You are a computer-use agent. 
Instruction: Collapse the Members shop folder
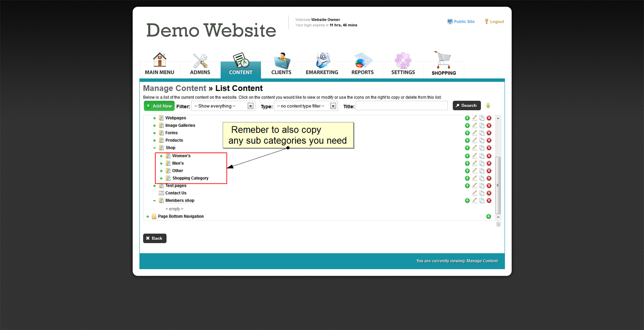[154, 201]
